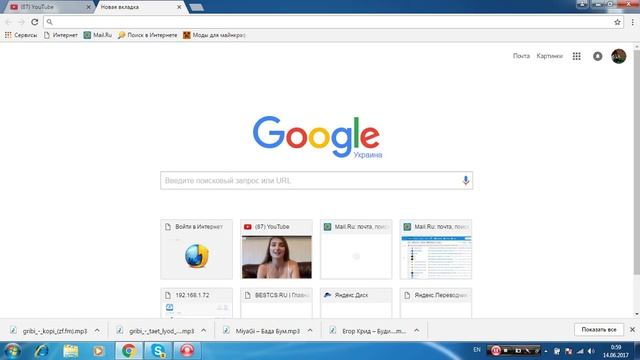
Task: Open the Mail.Ru bookmark
Action: [x=98, y=35]
